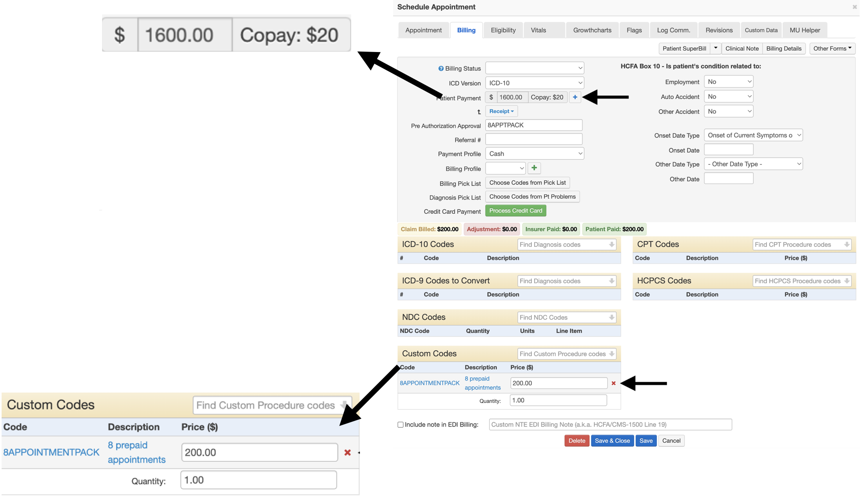Toggle Include note in EDI Billing checkbox
Image resolution: width=868 pixels, height=501 pixels.
coord(400,425)
